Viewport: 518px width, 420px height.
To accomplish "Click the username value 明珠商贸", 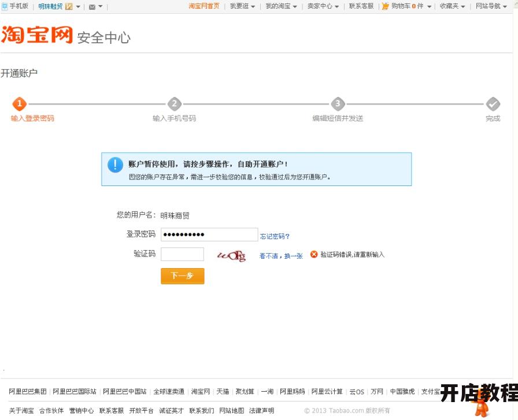I will click(x=175, y=215).
